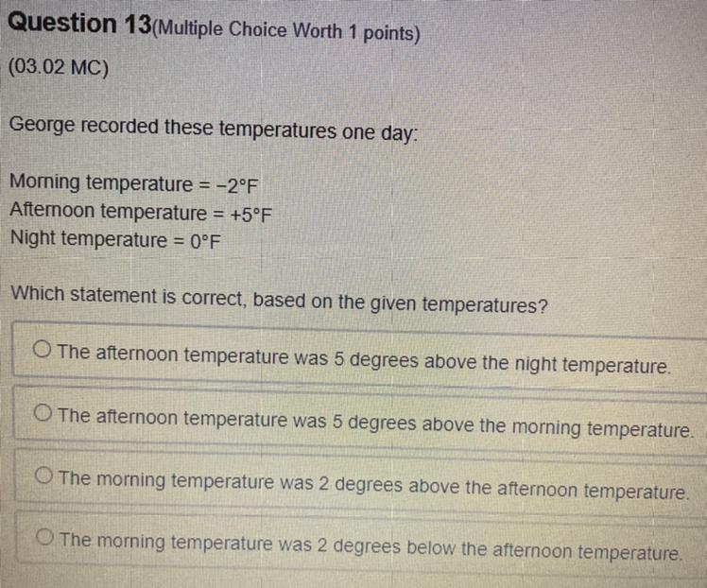Select radio for afternoon 5 degrees above night
This screenshot has width=707, height=588.
(x=42, y=349)
